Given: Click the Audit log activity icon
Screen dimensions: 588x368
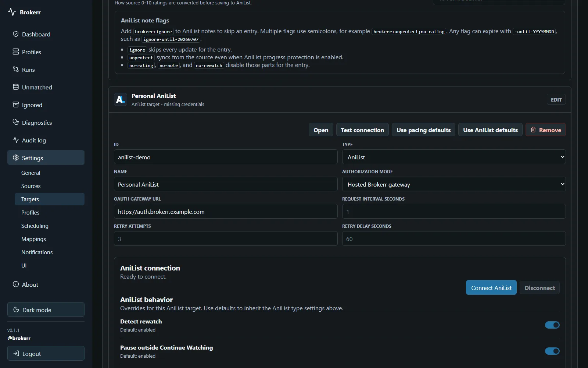Looking at the screenshot, I should click(16, 140).
